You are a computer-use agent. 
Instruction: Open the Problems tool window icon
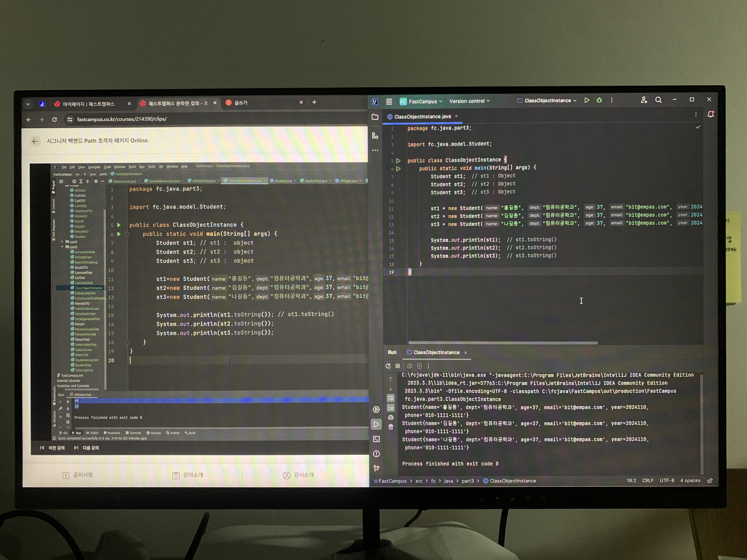click(376, 454)
